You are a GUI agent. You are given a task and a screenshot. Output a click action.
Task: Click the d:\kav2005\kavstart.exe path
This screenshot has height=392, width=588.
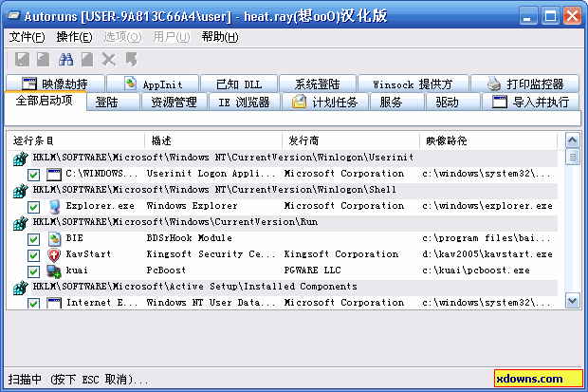487,254
